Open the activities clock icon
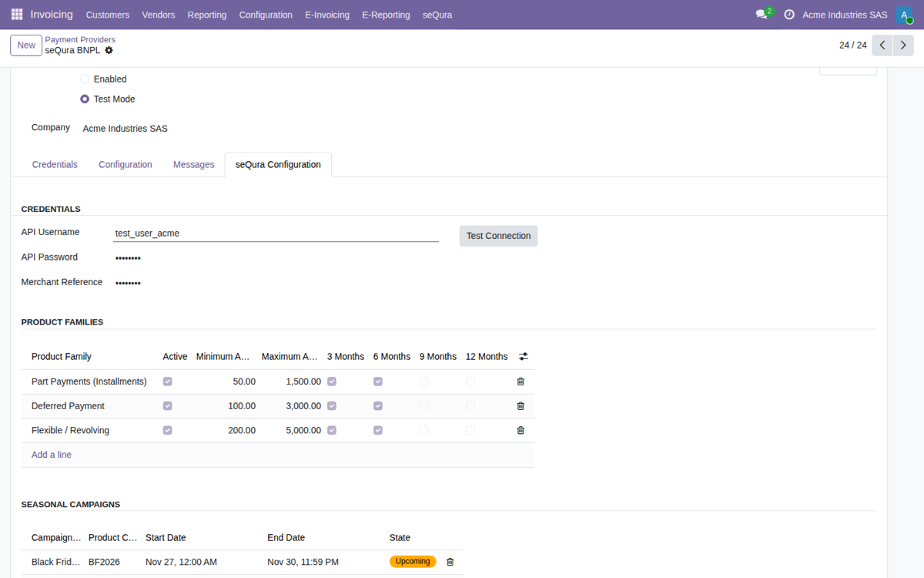 [789, 15]
